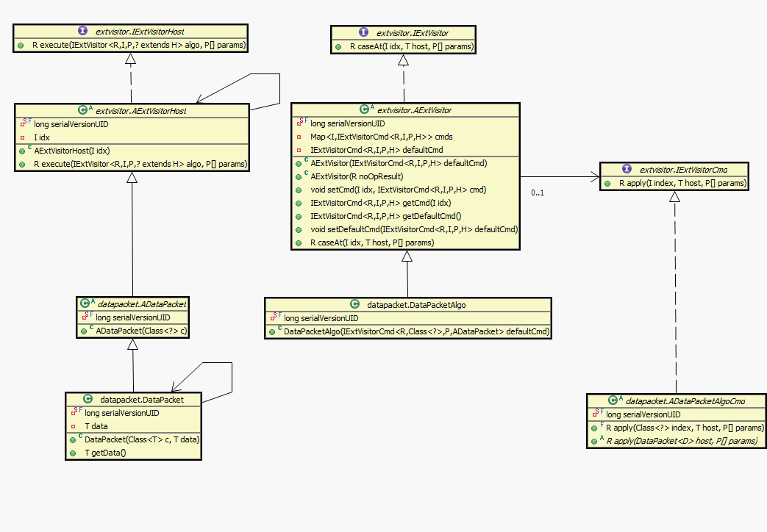The image size is (767, 532).
Task: Click the field icon next to the cmds Map
Action: [x=299, y=137]
